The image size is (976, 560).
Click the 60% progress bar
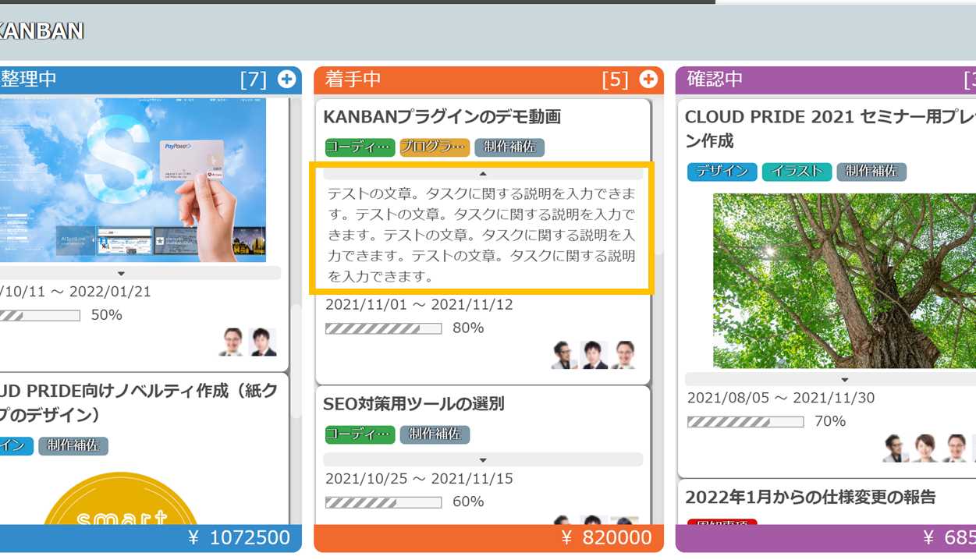tap(383, 502)
